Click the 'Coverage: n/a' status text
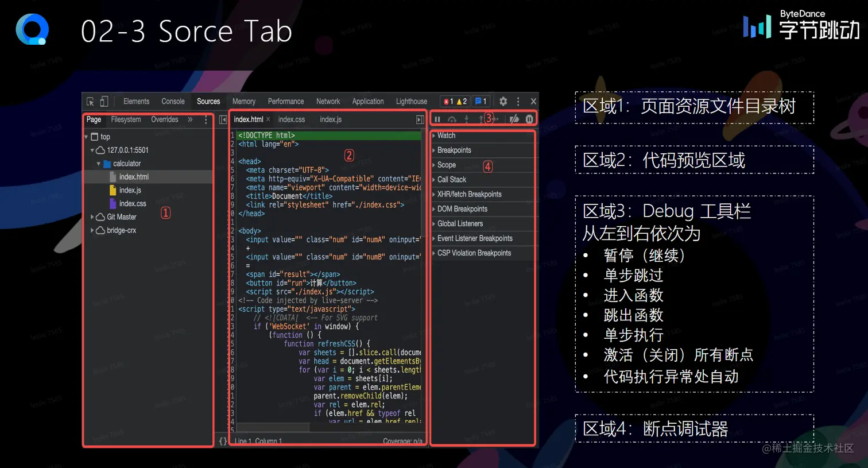868x468 pixels. tap(403, 442)
